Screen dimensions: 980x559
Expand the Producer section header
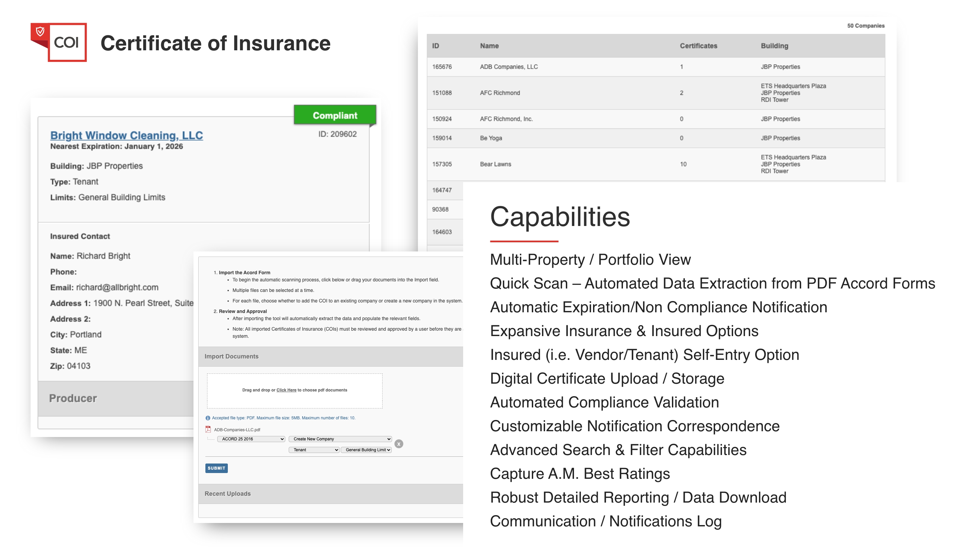[116, 398]
